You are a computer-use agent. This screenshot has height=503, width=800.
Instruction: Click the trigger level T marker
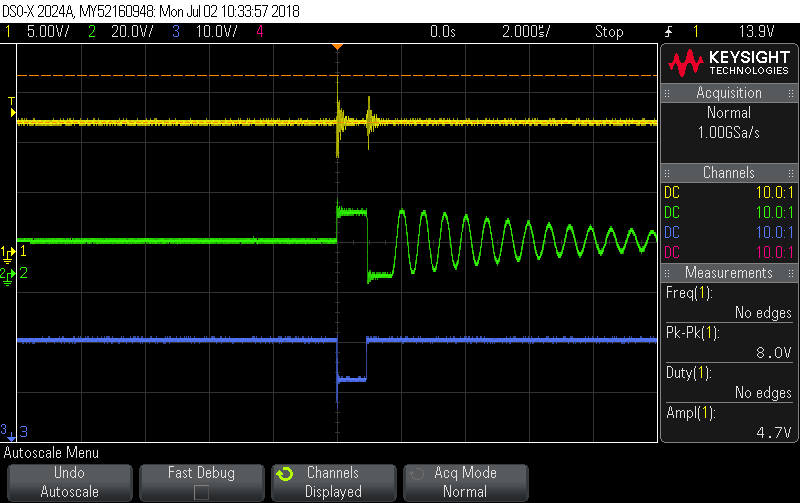12,107
